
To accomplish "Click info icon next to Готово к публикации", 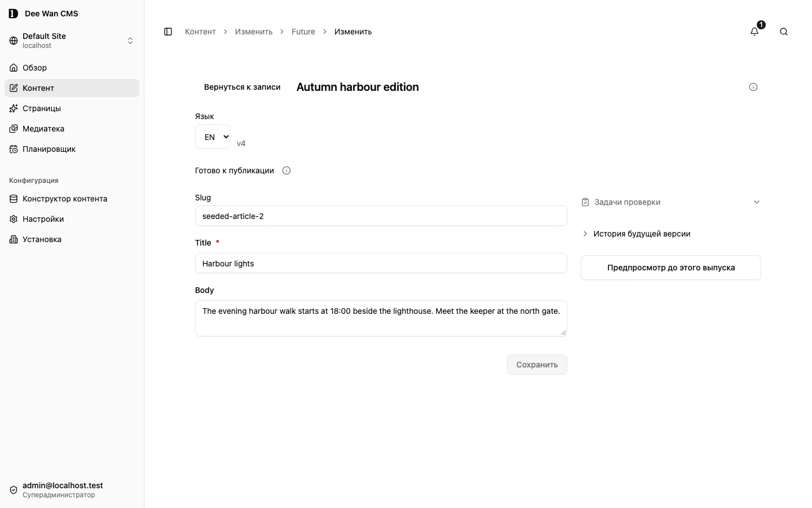I will [x=286, y=170].
